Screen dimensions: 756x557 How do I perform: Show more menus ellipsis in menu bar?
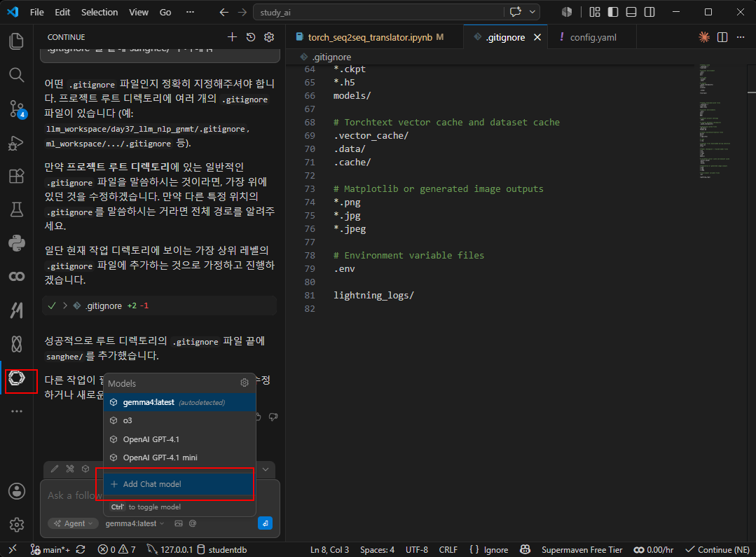(x=191, y=12)
